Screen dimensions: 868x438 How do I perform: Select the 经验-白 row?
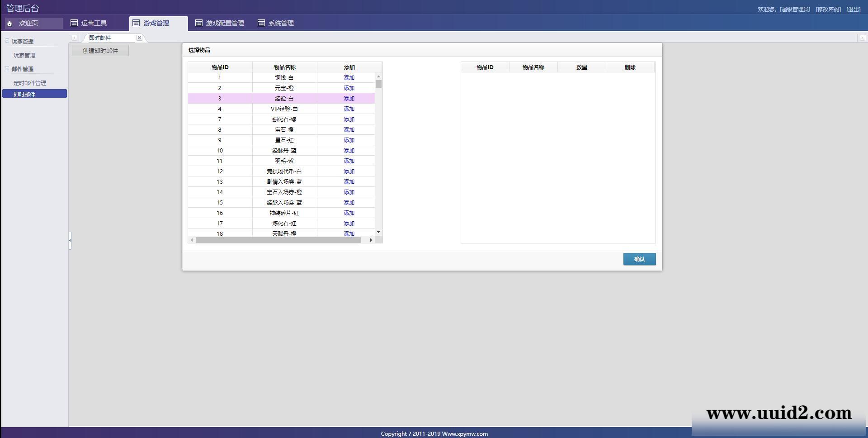(284, 99)
